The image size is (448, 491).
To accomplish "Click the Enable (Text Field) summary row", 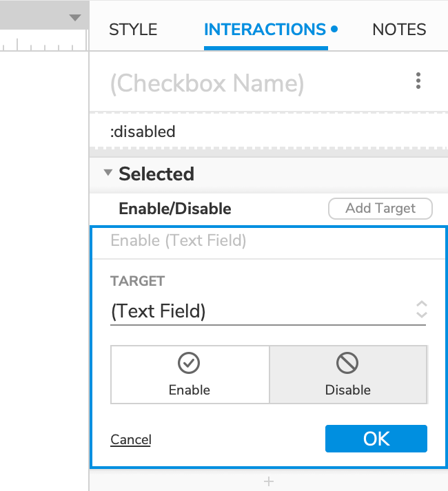I will [268, 241].
